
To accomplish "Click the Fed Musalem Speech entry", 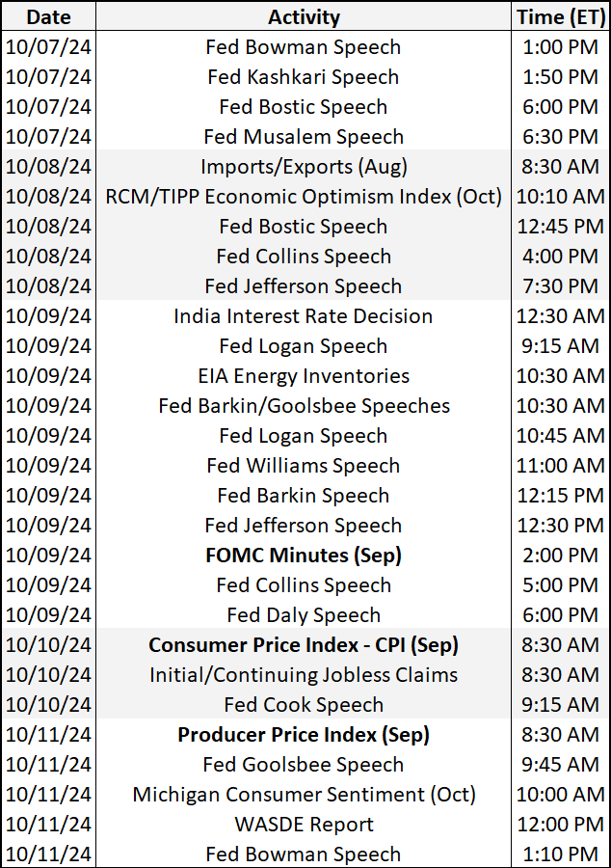I will 304,137.
